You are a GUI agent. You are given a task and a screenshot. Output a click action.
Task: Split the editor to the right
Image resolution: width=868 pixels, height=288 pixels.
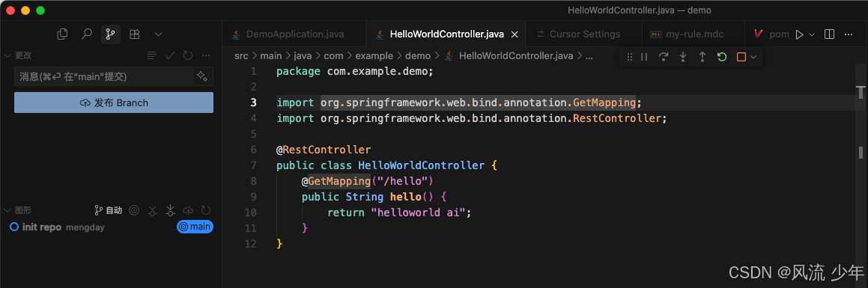829,34
